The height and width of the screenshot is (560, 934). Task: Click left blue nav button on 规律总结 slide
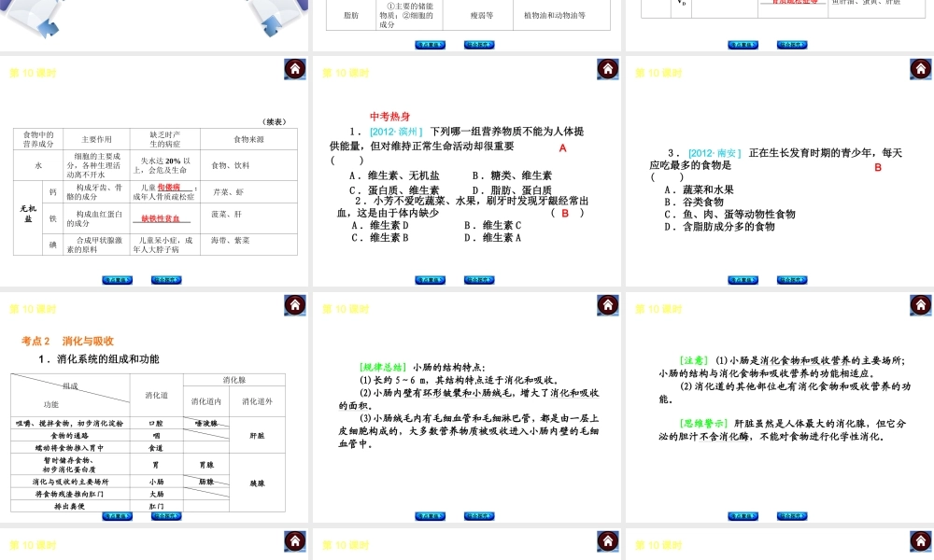click(430, 516)
